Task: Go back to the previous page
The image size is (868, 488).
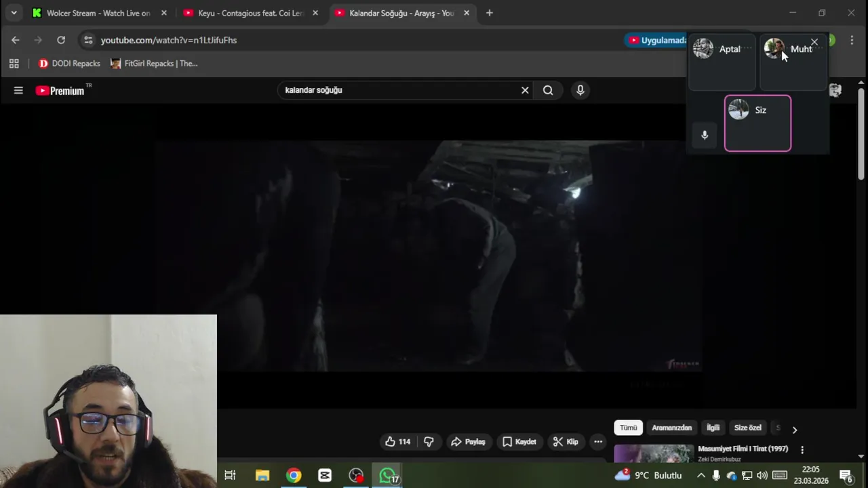Action: (x=16, y=40)
